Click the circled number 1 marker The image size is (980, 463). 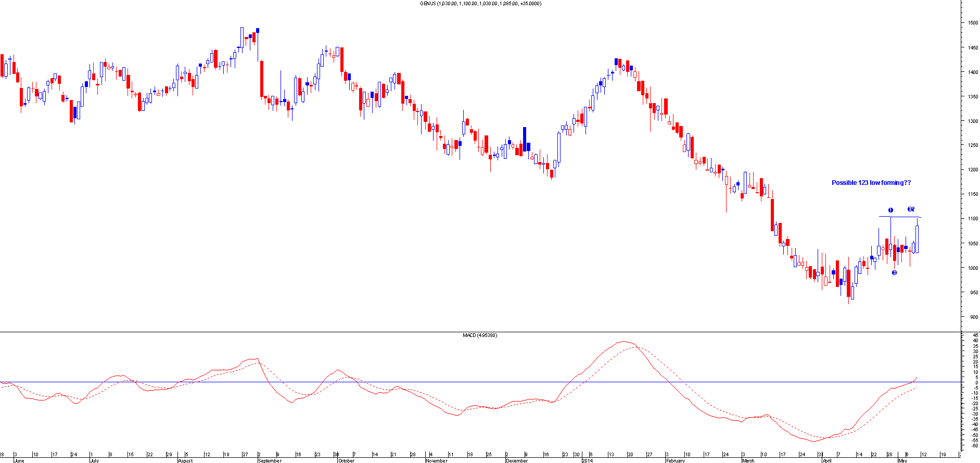click(890, 210)
